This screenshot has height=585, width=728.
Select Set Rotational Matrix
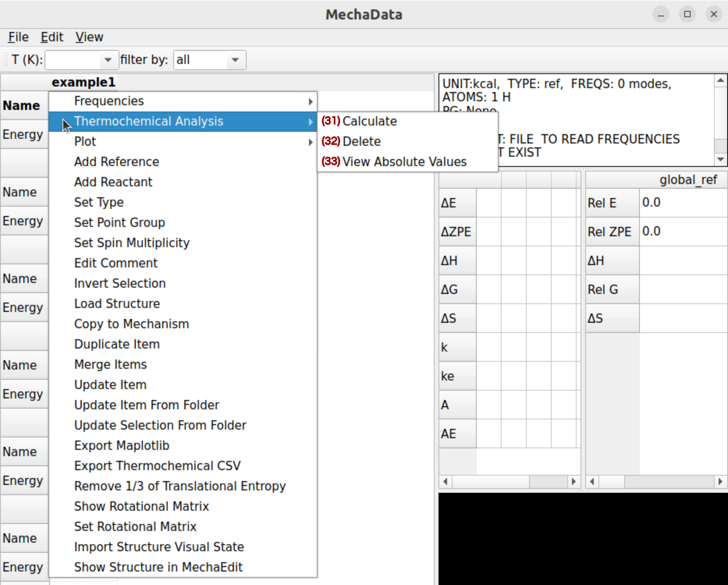point(183,527)
